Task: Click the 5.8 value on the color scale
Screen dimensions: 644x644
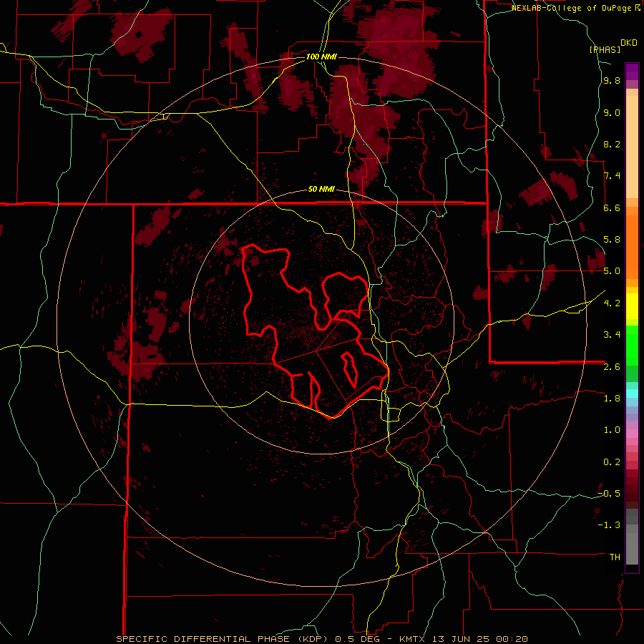Action: point(612,240)
